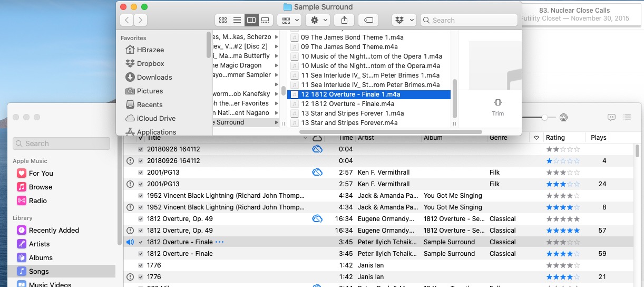
Task: Expand the Scherzo folder arrow
Action: 277,37
